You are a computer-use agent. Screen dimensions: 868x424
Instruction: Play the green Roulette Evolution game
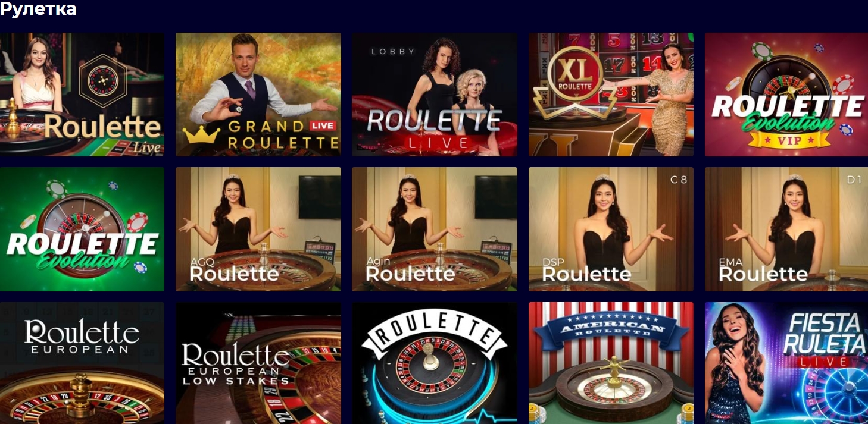click(x=82, y=229)
